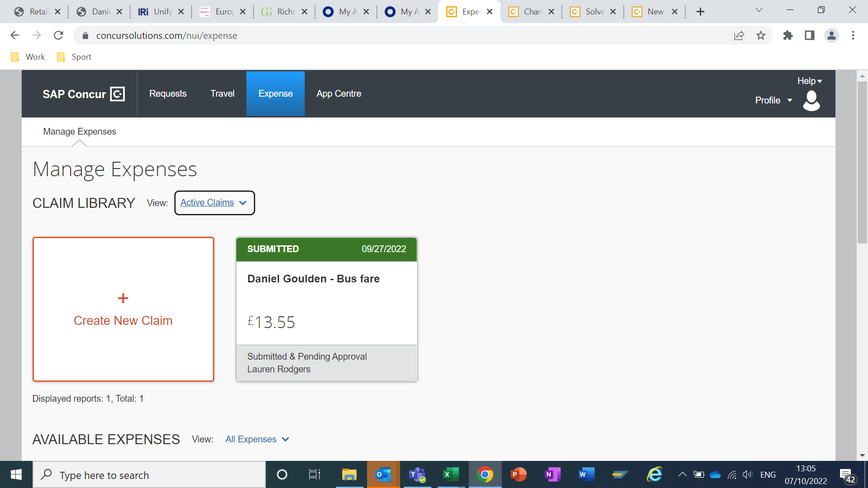Click the Expense navigation icon
The height and width of the screenshot is (488, 868).
click(x=275, y=93)
